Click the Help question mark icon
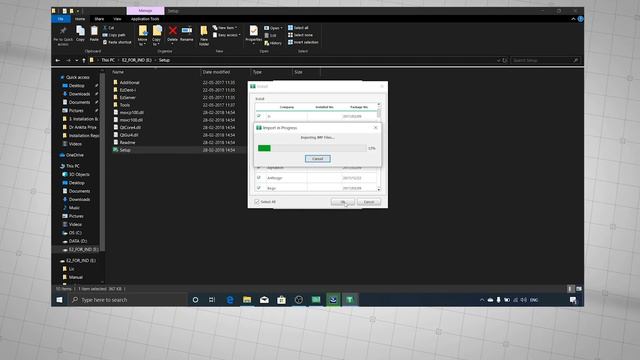Viewport: 640px width, 360px height. click(580, 19)
